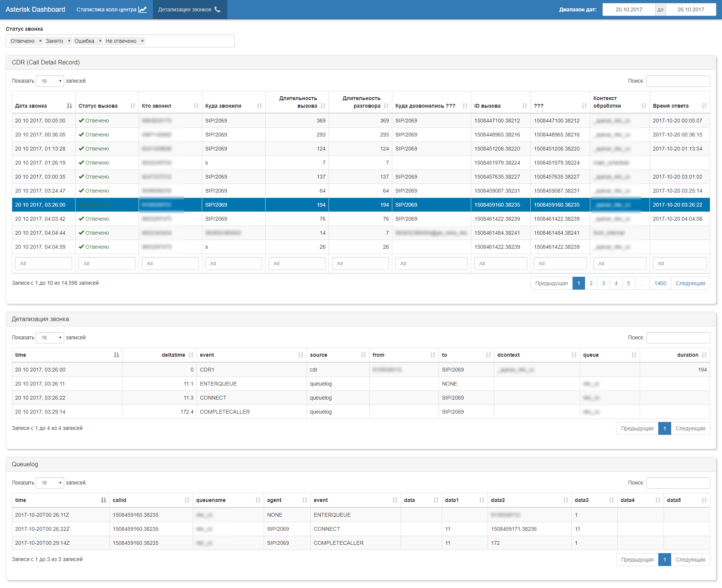
Task: Open Детализация звонков tab
Action: pyautogui.click(x=190, y=9)
